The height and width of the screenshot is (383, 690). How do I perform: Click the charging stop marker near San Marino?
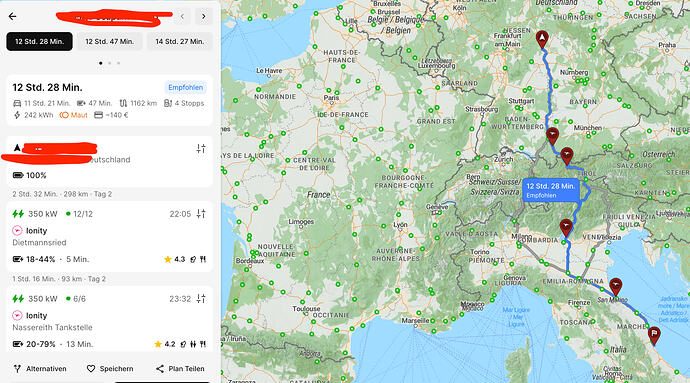coord(616,286)
